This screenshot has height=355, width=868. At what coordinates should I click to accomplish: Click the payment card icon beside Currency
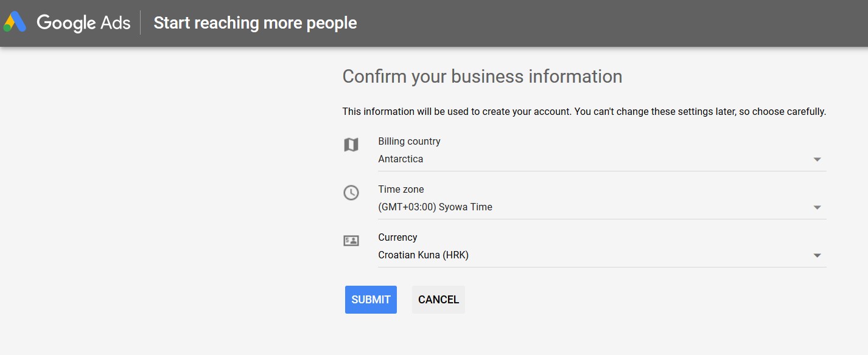tap(351, 241)
